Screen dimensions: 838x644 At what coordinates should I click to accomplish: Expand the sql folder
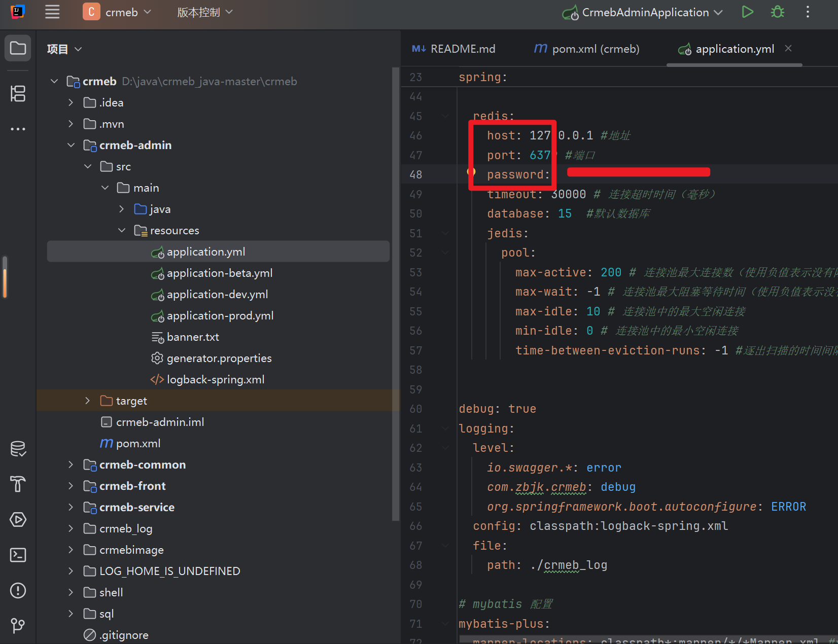coord(71,614)
